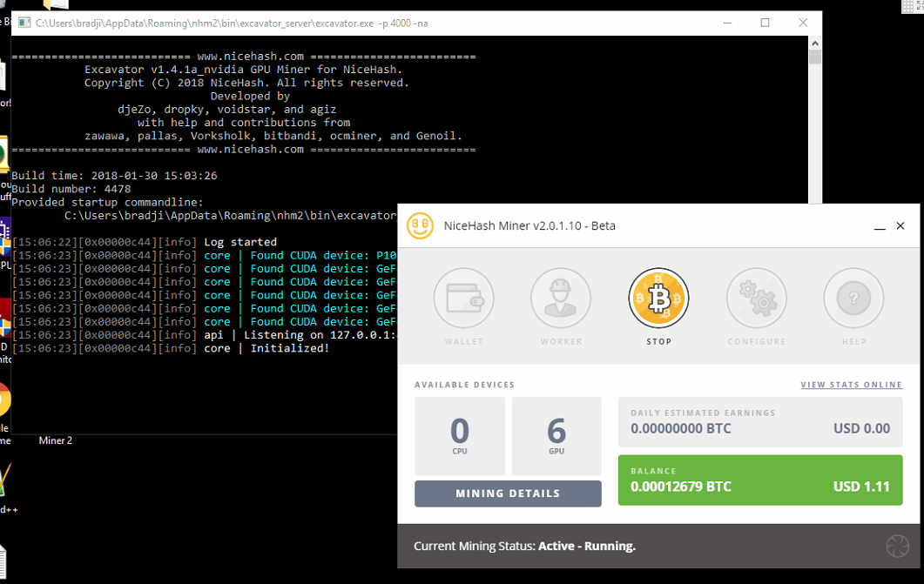Screen dimensions: 924x584
Task: Click the Daily Estimated Earnings panel
Action: click(x=760, y=420)
